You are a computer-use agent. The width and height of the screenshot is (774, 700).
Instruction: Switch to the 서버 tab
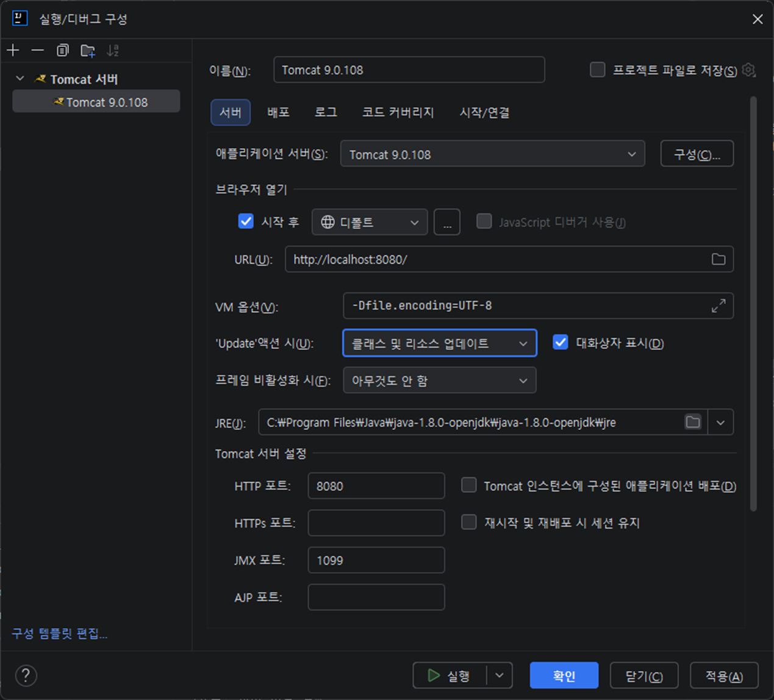[x=231, y=112]
